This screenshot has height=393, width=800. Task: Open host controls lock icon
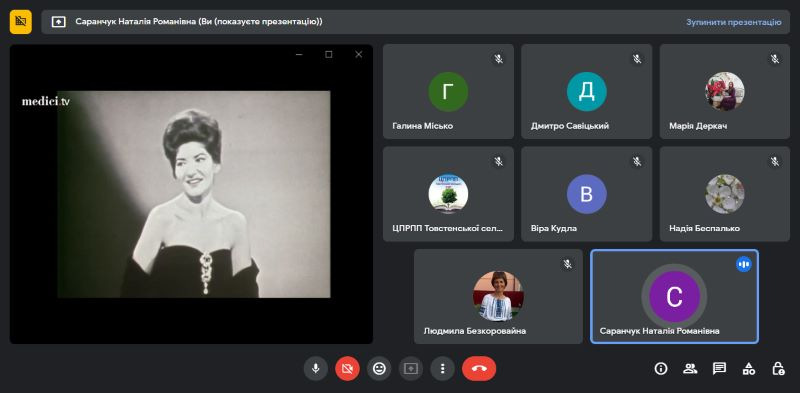(778, 369)
